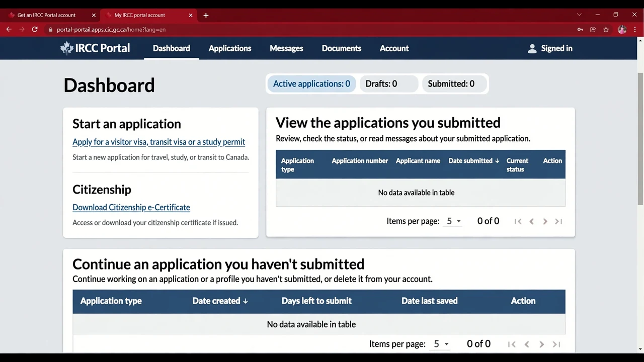Open the Documents nav tab
This screenshot has height=362, width=644.
[x=342, y=48]
